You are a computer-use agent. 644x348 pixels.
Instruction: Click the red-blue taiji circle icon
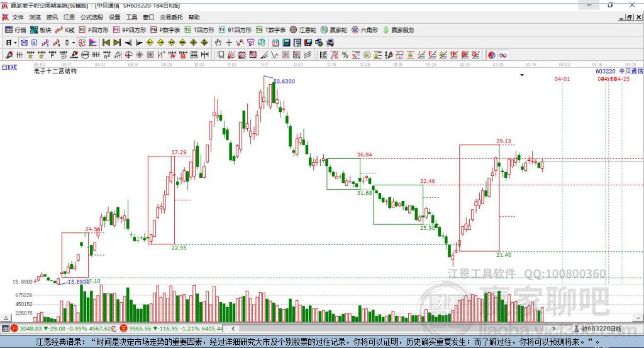(x=492, y=55)
